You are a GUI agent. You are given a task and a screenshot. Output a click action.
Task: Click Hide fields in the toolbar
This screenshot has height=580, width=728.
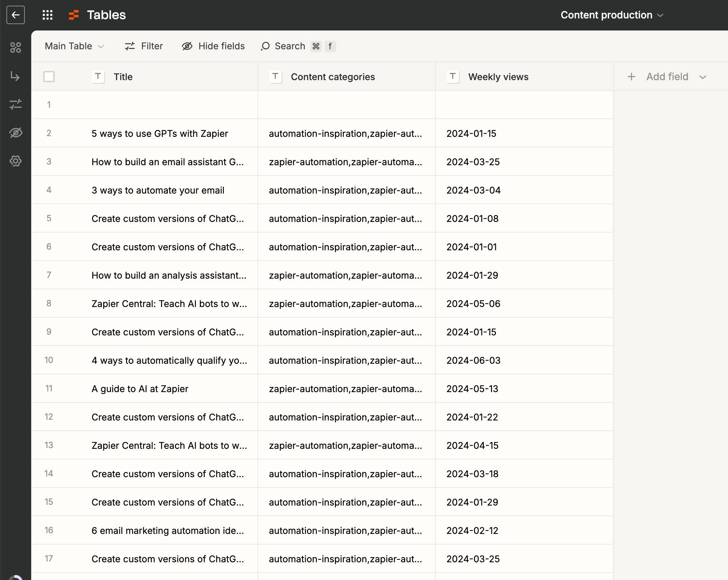(213, 46)
